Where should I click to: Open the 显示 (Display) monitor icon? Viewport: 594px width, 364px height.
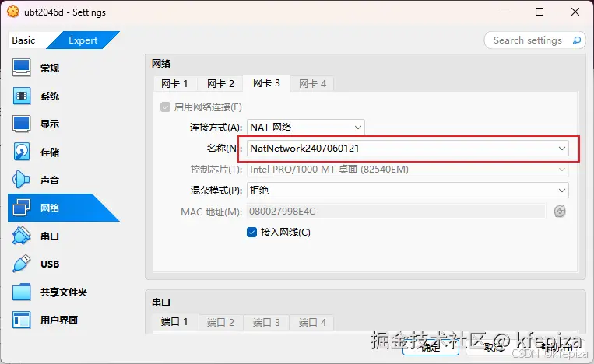[21, 124]
